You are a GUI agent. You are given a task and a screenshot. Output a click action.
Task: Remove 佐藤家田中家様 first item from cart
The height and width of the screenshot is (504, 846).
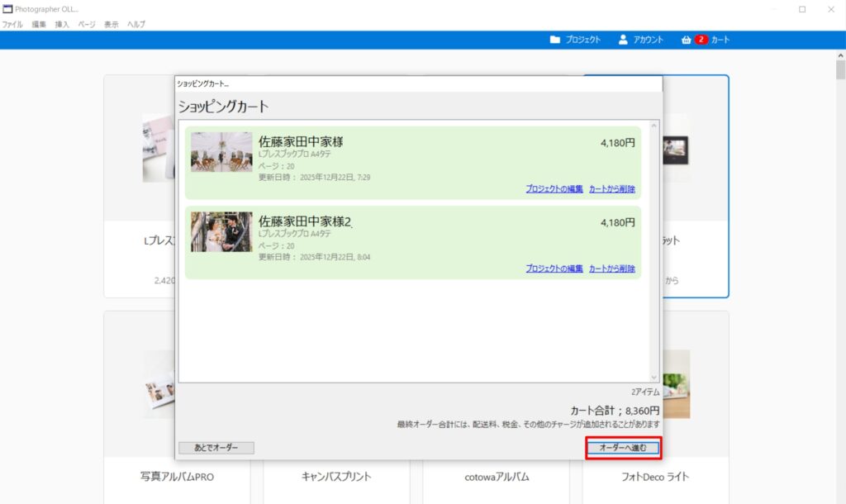[612, 189]
